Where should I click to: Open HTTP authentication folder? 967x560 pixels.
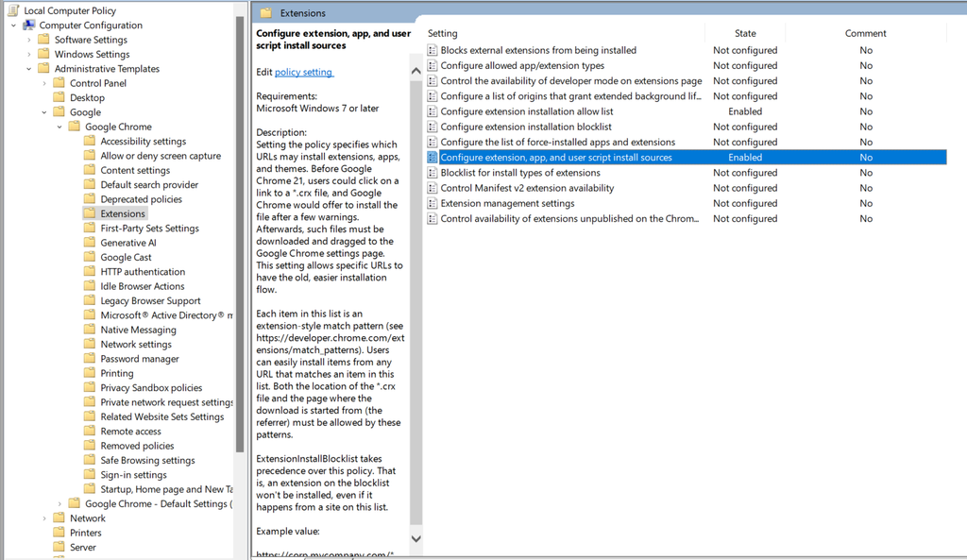pos(143,271)
